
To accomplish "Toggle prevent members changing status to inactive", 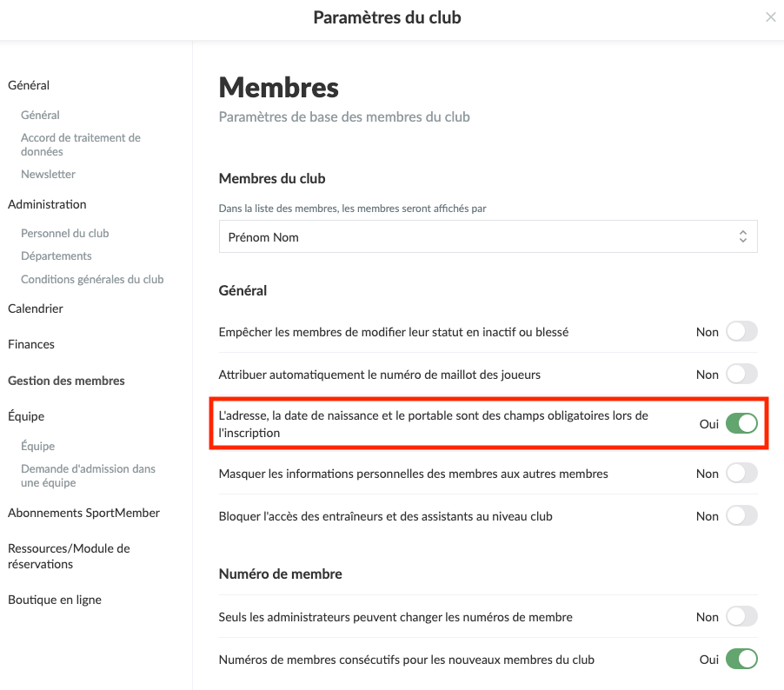I will (741, 332).
